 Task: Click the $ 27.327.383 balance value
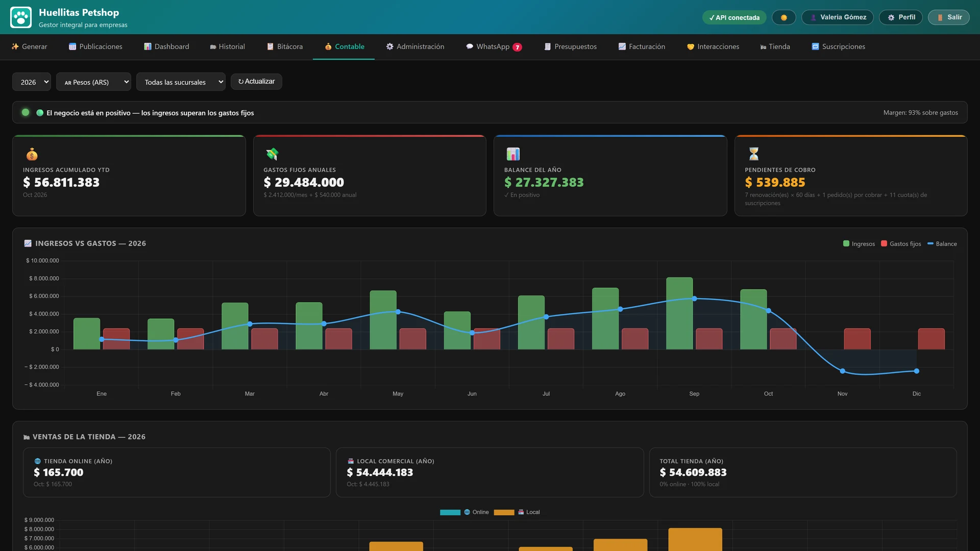[x=544, y=182]
